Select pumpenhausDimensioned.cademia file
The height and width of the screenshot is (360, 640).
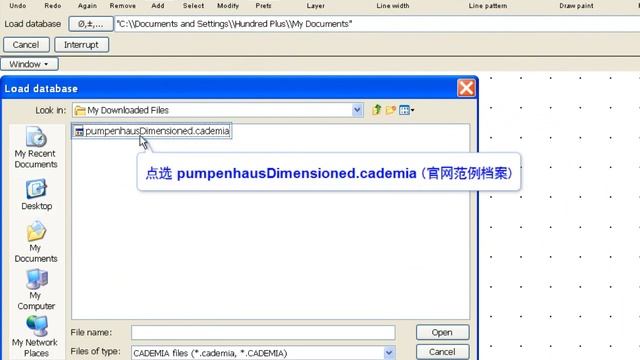pyautogui.click(x=152, y=131)
